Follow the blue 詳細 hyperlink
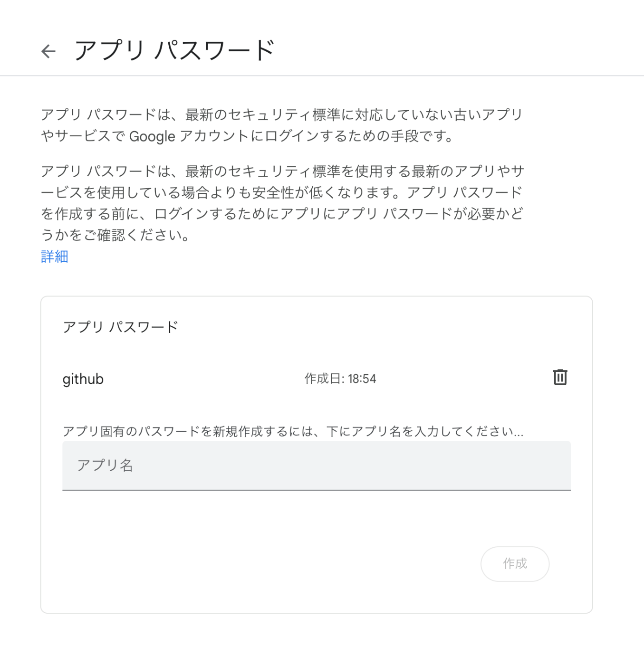The image size is (644, 665). click(54, 256)
